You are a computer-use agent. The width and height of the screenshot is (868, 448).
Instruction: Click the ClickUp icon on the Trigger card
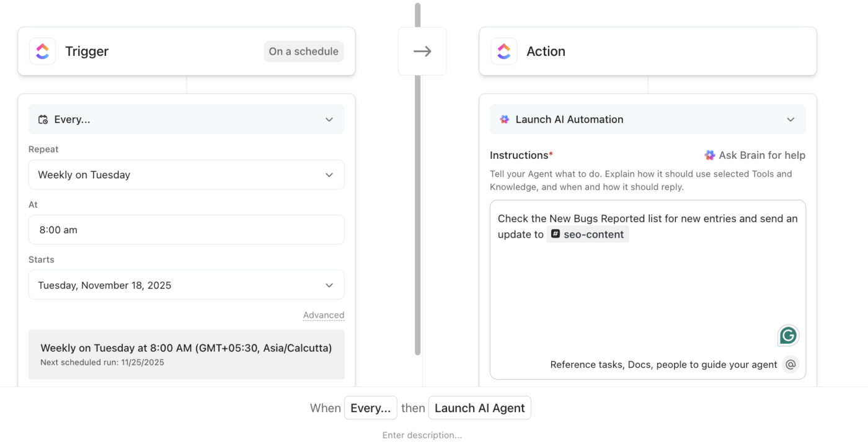[42, 51]
